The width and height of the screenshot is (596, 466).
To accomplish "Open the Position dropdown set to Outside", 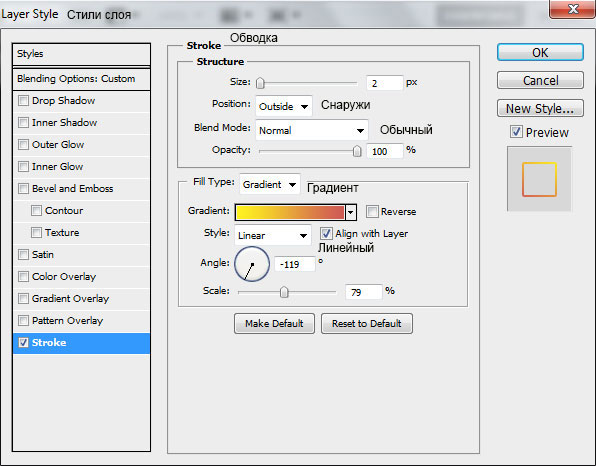I will pos(284,106).
